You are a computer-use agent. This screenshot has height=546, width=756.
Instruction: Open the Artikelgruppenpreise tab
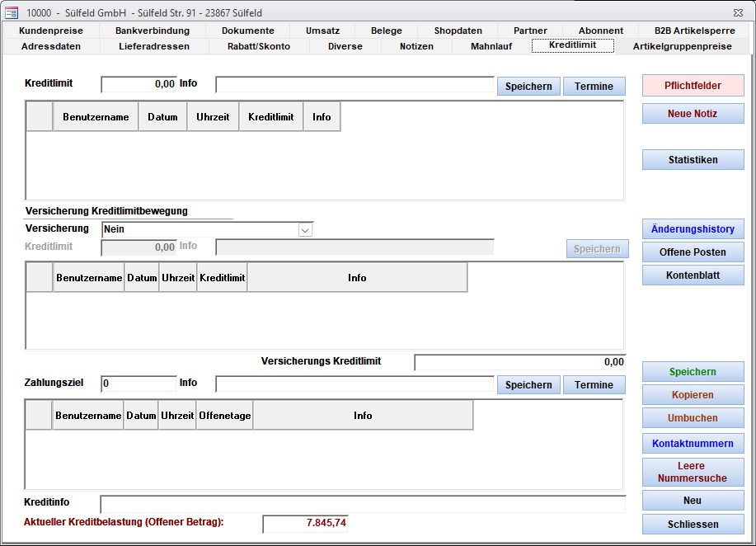[682, 46]
